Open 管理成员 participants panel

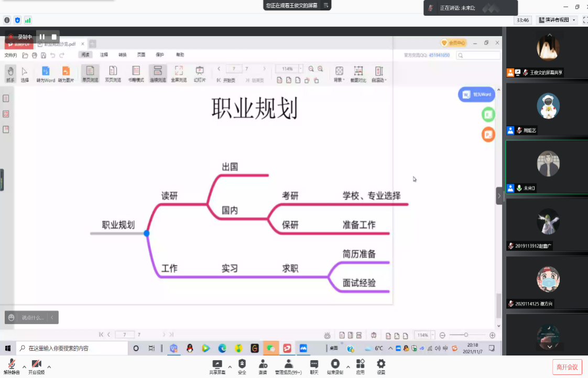(x=288, y=365)
